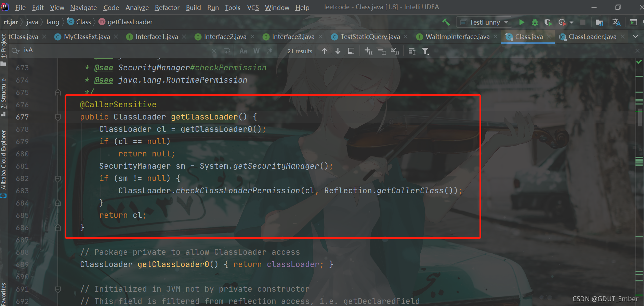Screen dimensions: 644x306
Task: Open the Refactor menu
Action: point(167,7)
